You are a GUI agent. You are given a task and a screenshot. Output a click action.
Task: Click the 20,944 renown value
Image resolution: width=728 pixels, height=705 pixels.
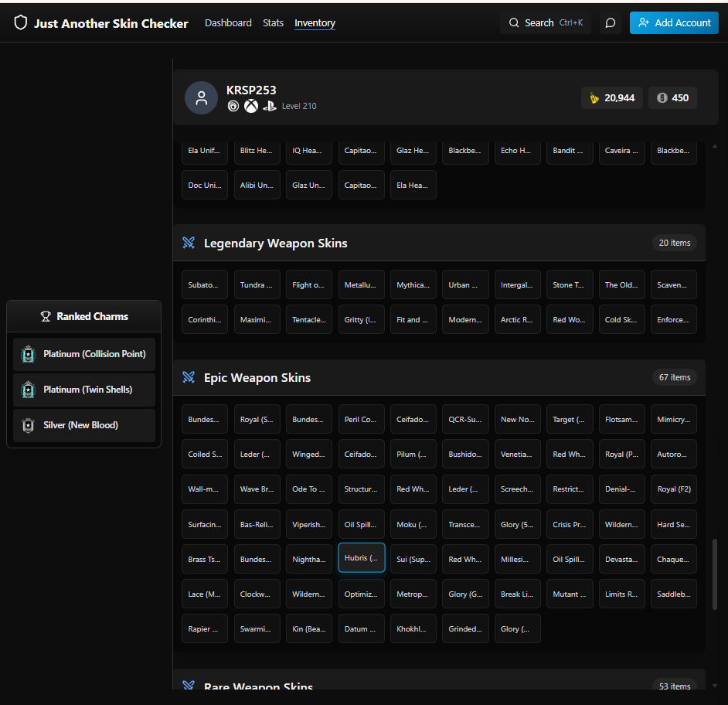[619, 98]
